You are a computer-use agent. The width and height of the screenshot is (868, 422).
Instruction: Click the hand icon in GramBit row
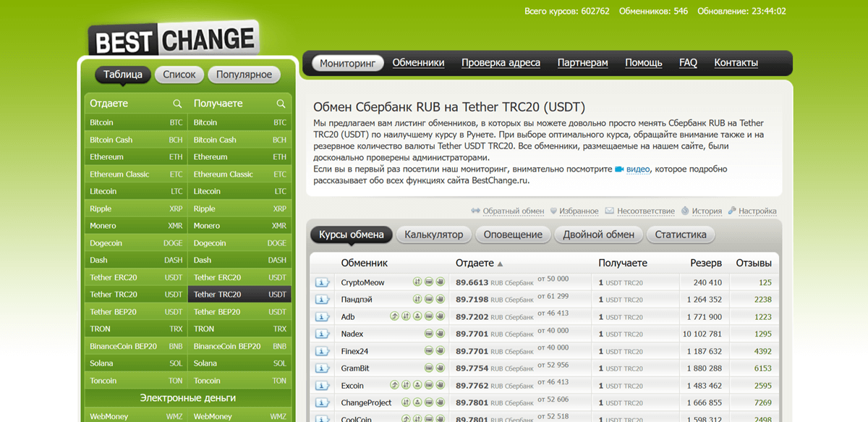tap(440, 368)
